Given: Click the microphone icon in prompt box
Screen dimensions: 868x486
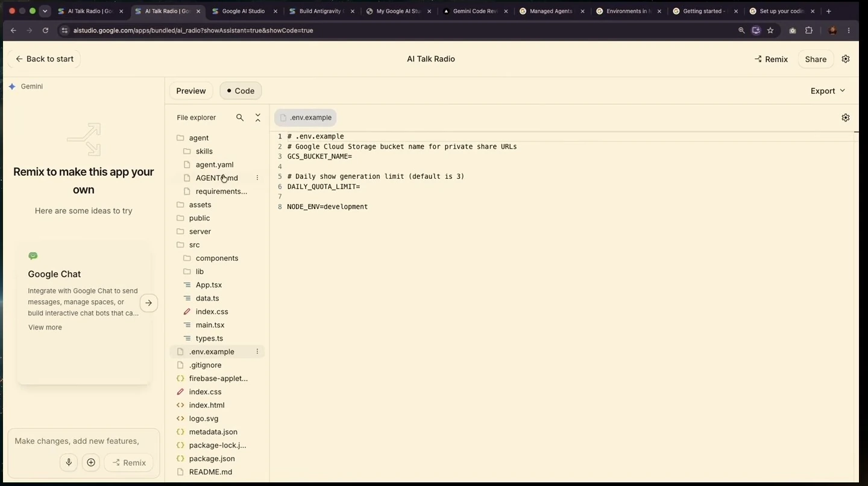Looking at the screenshot, I should [x=69, y=463].
